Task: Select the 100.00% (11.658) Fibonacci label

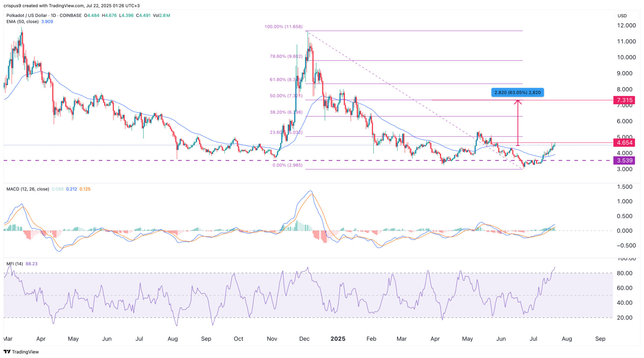Action: point(283,27)
